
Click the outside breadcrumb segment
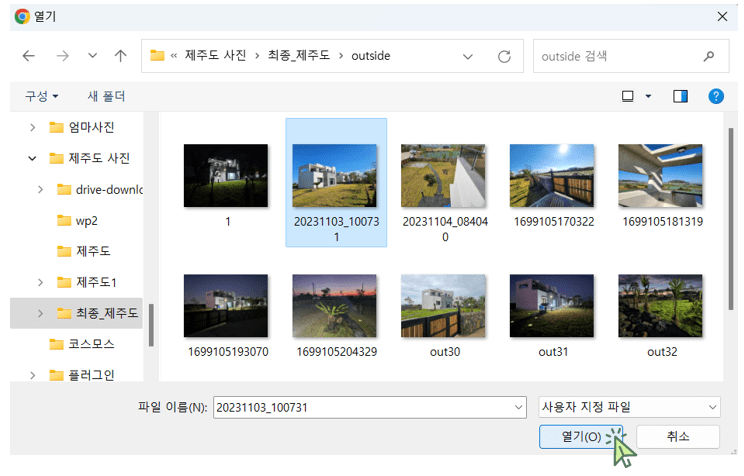(371, 56)
